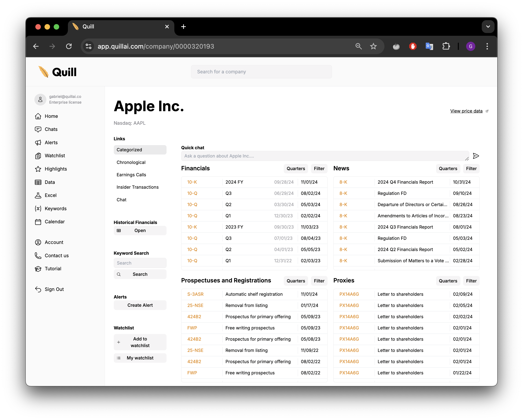Open browser zoom magnifier icon

coord(359,46)
